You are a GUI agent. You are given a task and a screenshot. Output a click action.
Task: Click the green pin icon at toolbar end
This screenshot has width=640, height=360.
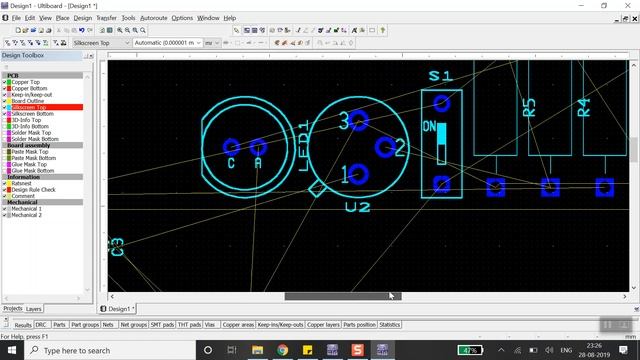382,30
